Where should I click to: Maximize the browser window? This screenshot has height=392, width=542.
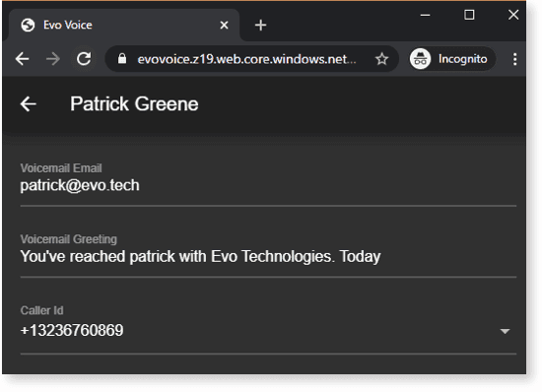click(469, 15)
